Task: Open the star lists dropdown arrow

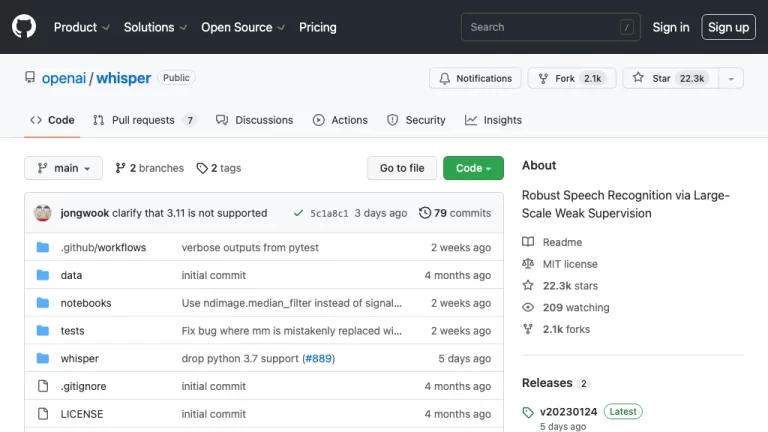Action: [x=731, y=78]
